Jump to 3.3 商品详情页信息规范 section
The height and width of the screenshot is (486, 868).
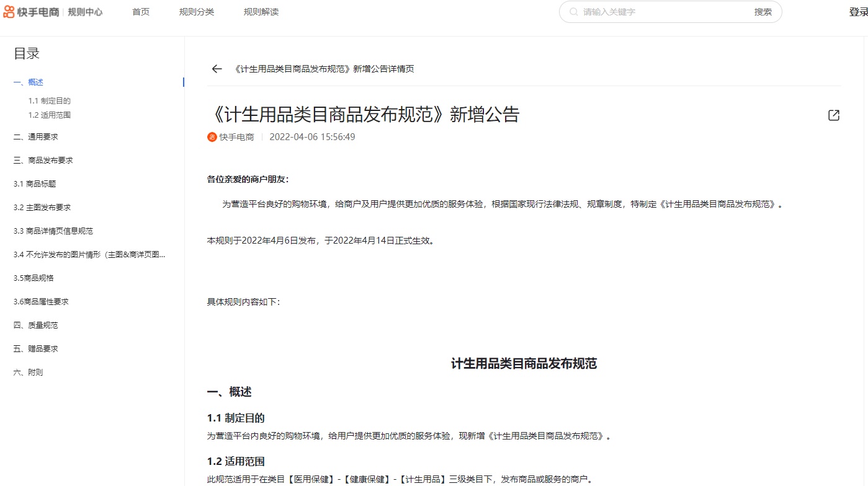click(53, 231)
